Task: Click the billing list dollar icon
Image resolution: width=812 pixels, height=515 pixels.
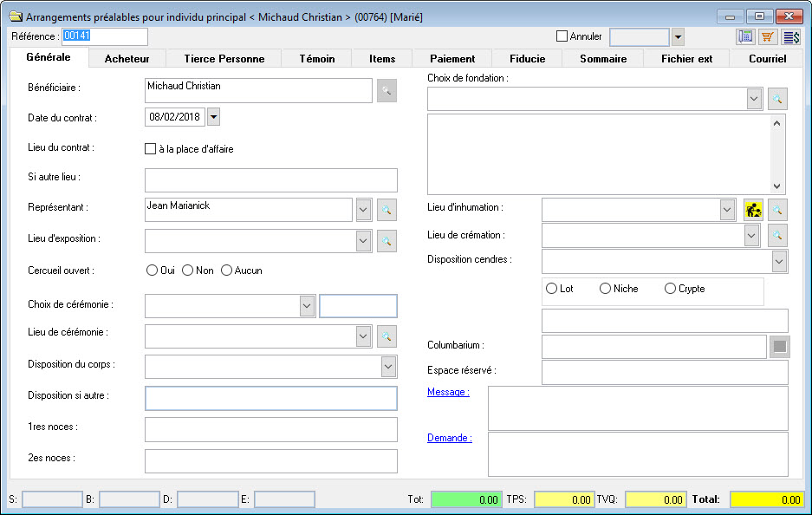Action: [x=791, y=36]
